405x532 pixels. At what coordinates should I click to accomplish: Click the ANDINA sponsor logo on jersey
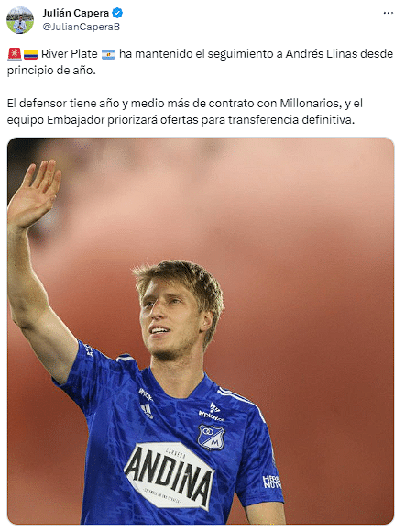click(170, 476)
